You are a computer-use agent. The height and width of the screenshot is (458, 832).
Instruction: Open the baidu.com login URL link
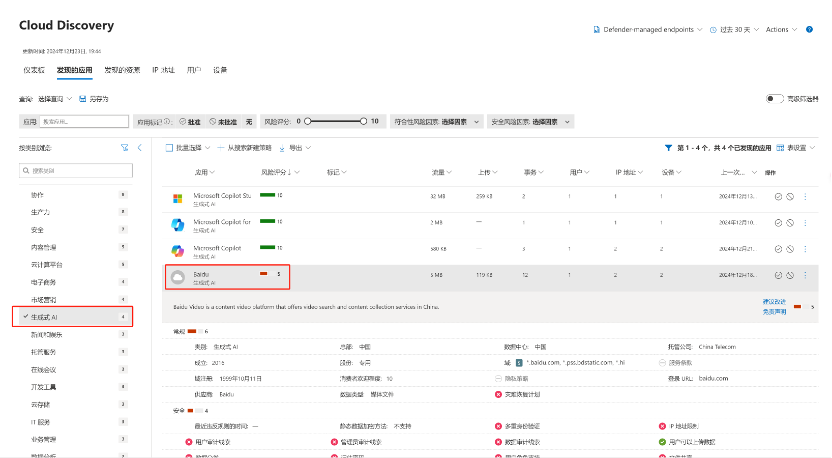coord(713,378)
